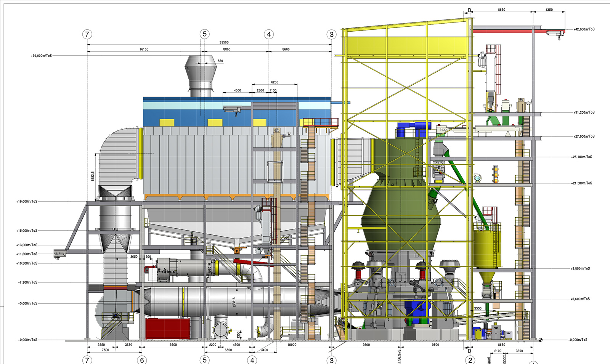Click the +21,500m/ToS elevation label
Viewport: 610px width, 364px height.
(x=581, y=183)
